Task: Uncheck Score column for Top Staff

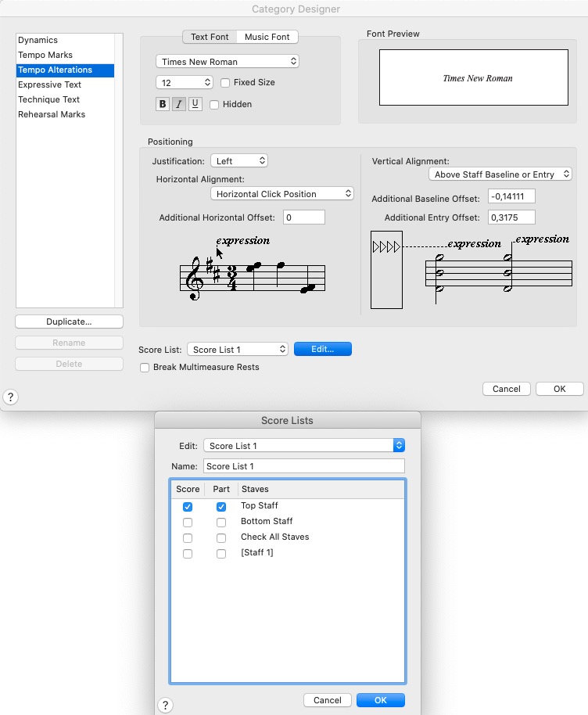Action: (188, 506)
